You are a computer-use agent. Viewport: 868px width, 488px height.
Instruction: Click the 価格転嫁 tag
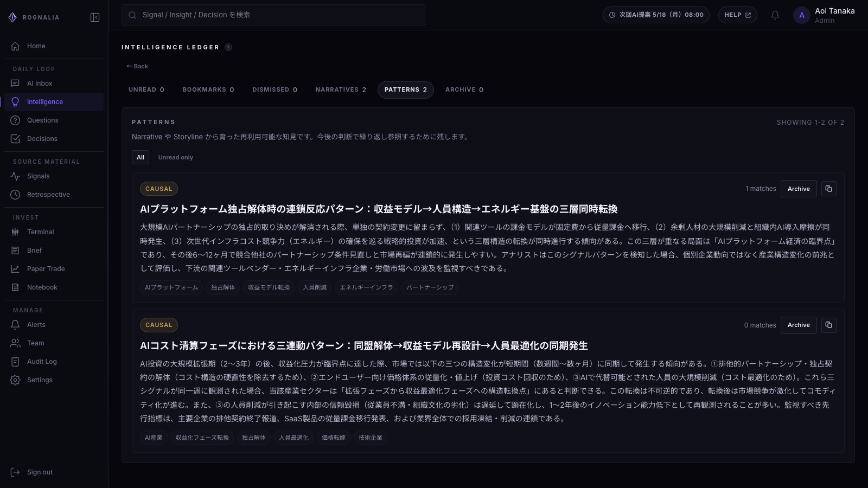pyautogui.click(x=334, y=438)
